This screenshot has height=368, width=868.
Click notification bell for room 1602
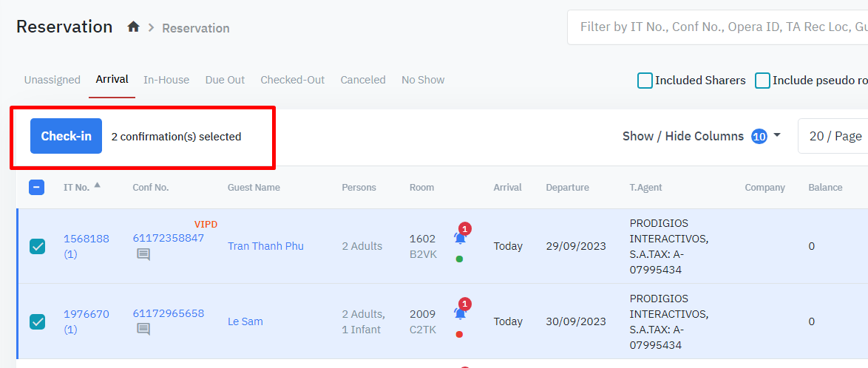point(460,238)
